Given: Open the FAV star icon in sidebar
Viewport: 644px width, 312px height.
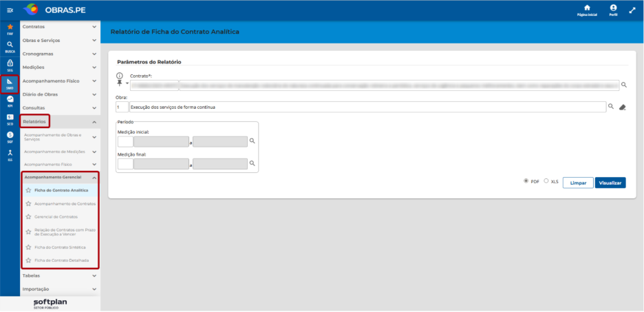Looking at the screenshot, I should pos(10,28).
